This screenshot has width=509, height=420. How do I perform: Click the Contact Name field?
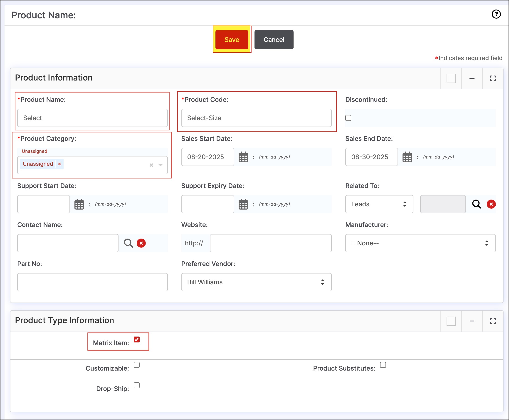(x=68, y=243)
